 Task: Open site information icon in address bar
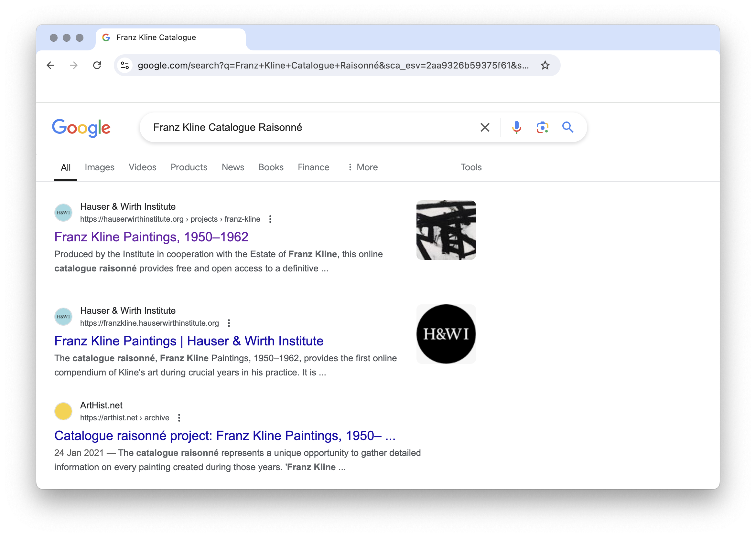pyautogui.click(x=125, y=65)
